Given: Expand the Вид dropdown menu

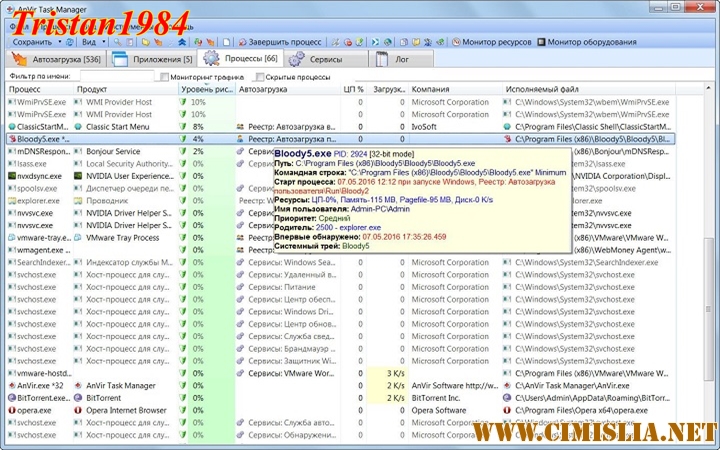Looking at the screenshot, I should [92, 42].
